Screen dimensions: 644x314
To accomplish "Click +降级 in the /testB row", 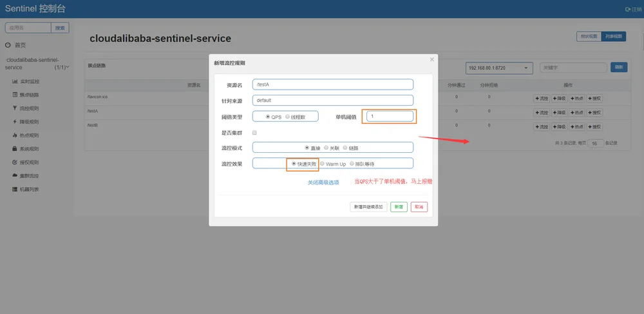I will [x=559, y=127].
